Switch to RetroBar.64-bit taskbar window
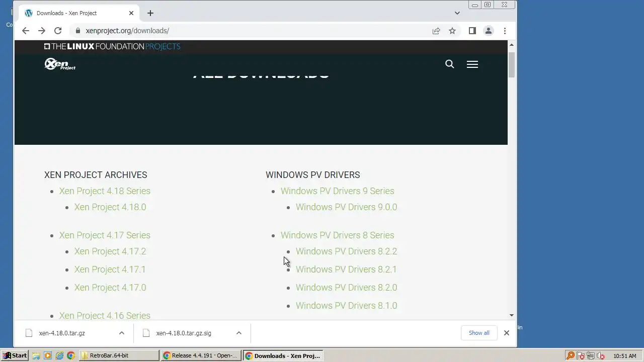Image resolution: width=644 pixels, height=362 pixels. pos(119,355)
